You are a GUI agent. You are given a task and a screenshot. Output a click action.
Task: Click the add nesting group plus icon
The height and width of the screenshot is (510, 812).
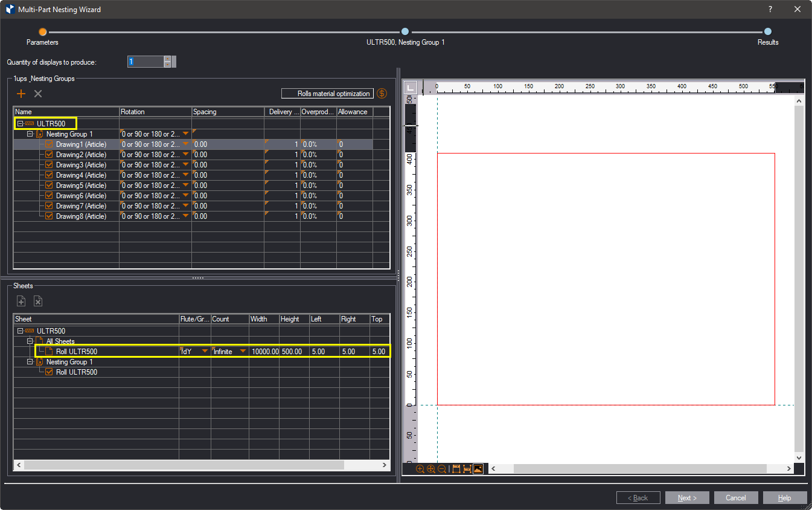[21, 94]
